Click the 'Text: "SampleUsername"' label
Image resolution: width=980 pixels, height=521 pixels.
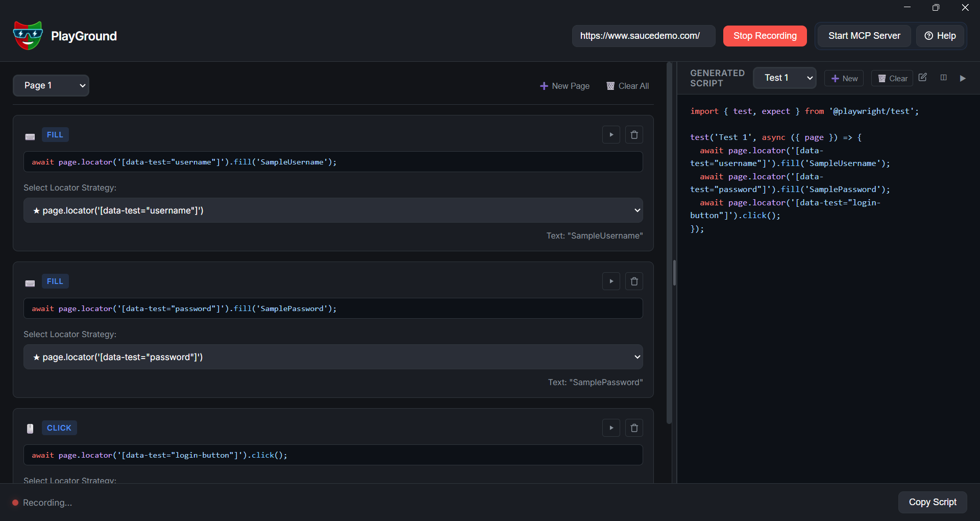pyautogui.click(x=595, y=235)
